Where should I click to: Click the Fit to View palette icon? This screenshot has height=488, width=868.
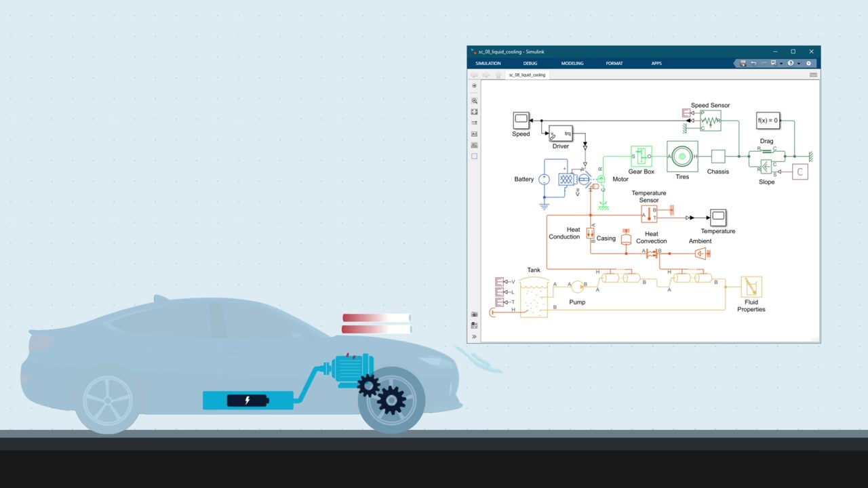pos(475,112)
